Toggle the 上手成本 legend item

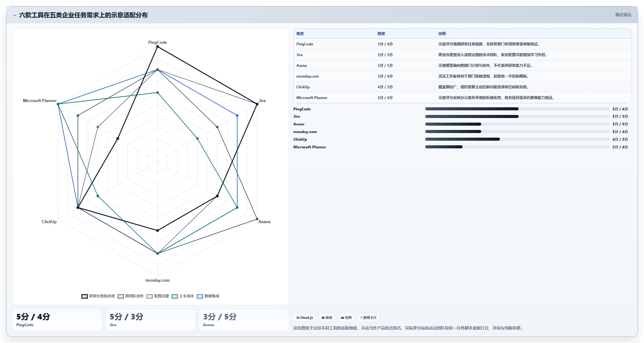(183, 296)
